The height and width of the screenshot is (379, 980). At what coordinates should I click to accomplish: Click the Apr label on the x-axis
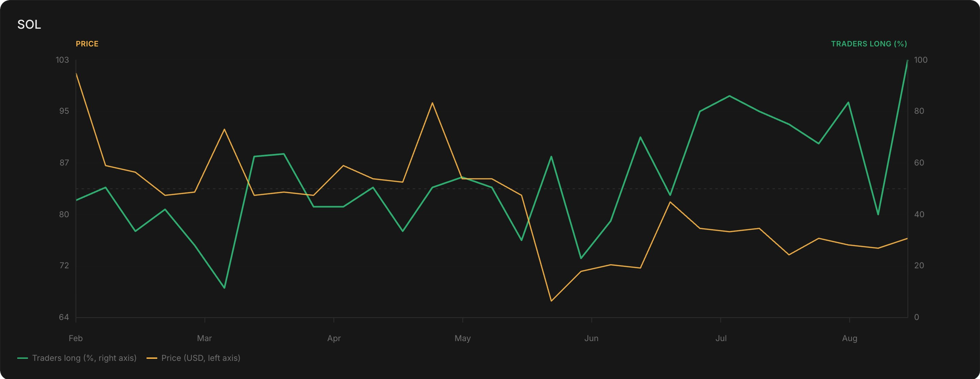334,338
